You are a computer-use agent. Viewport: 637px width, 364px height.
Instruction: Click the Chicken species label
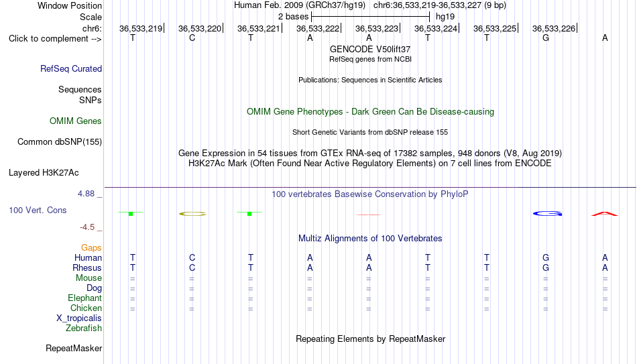[86, 308]
